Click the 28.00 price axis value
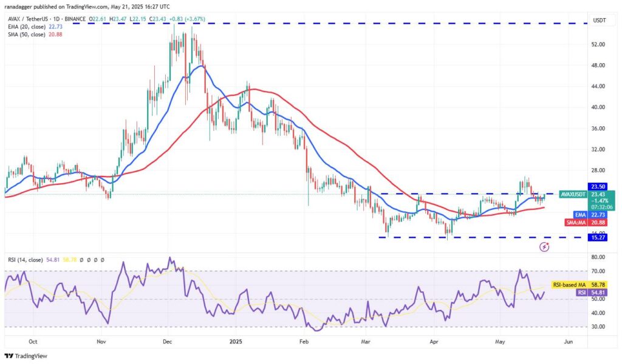The image size is (622, 364). click(x=598, y=170)
